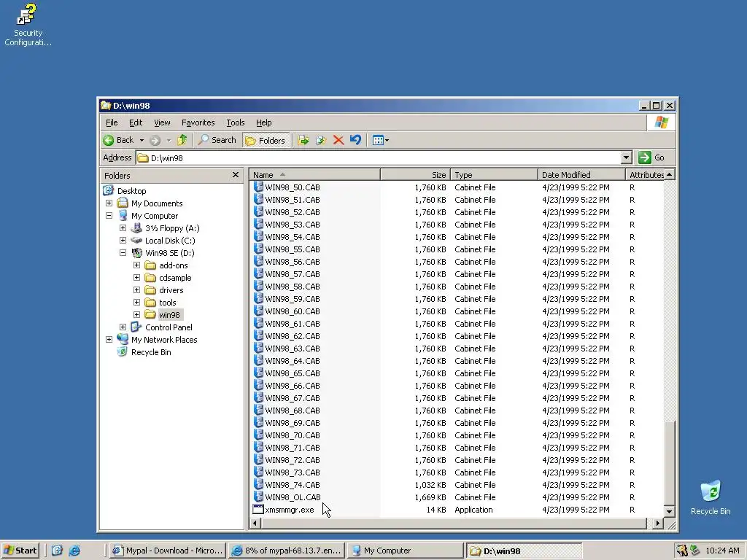Screen dimensions: 747x560
Task: Click the Move To toolbar icon
Action: point(303,140)
